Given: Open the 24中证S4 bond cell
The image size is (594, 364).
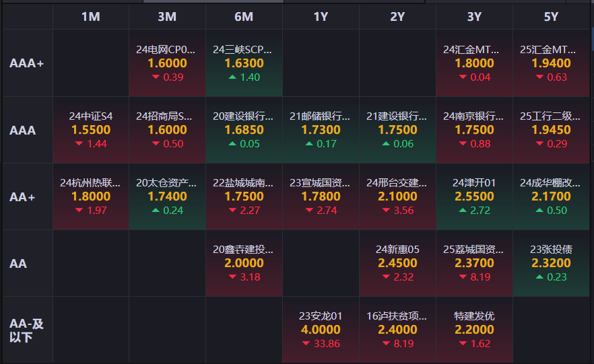Looking at the screenshot, I should click(x=90, y=130).
